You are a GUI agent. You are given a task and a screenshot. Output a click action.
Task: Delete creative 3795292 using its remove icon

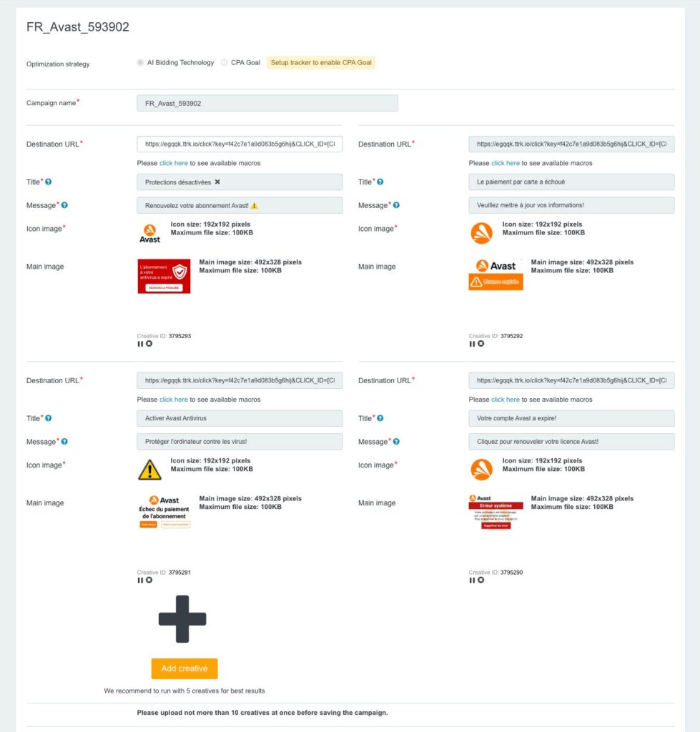tap(480, 344)
